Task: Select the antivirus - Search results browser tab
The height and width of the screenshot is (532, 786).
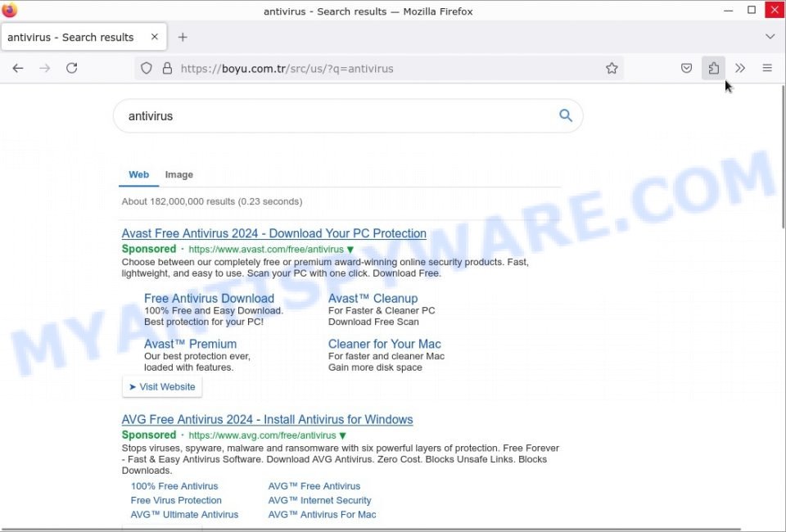Action: click(x=84, y=37)
